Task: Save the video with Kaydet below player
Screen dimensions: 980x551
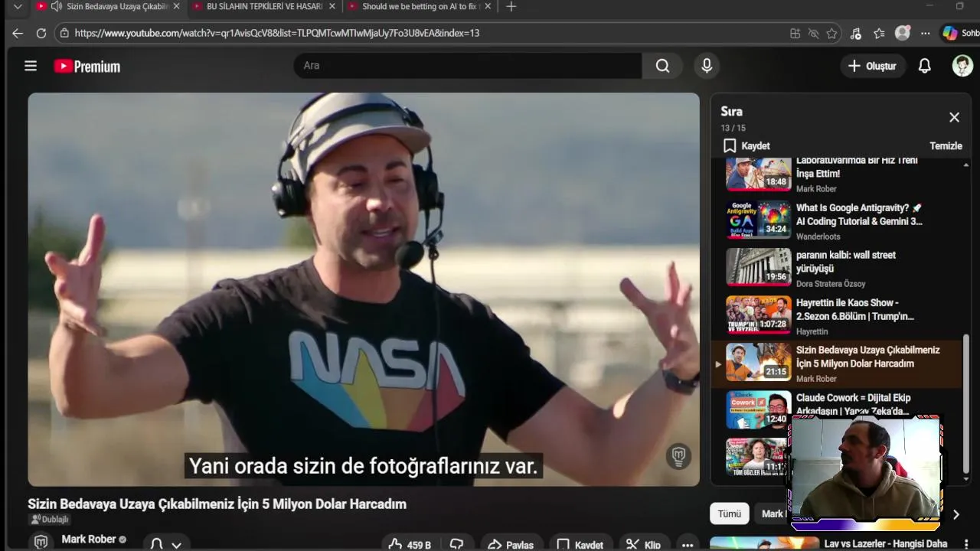Action: [x=580, y=544]
